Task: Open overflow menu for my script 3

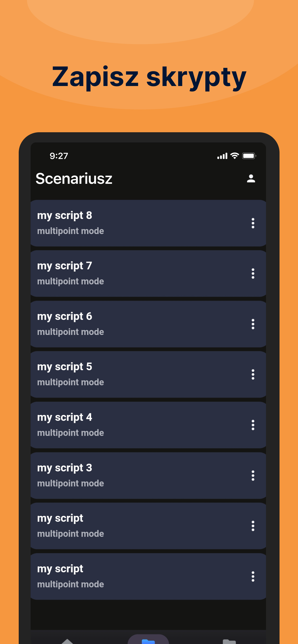Action: [253, 476]
